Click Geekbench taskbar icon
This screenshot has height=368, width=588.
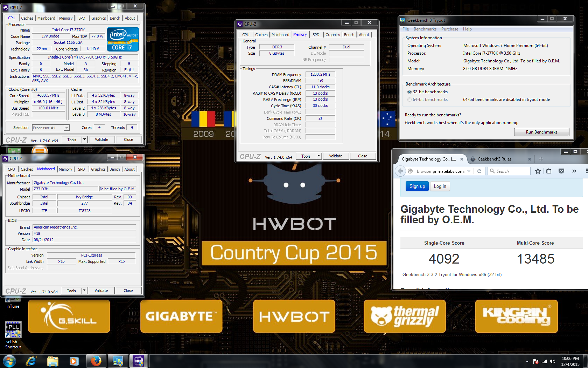tap(118, 361)
